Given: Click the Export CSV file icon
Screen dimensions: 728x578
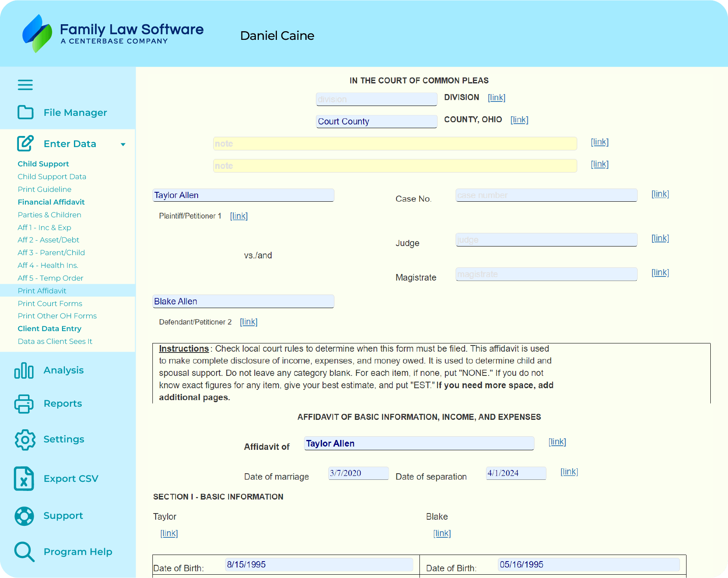Looking at the screenshot, I should tap(24, 479).
